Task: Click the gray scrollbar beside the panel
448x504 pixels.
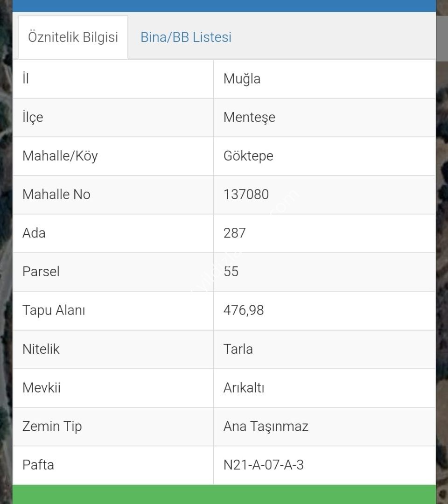Action: 442,39
